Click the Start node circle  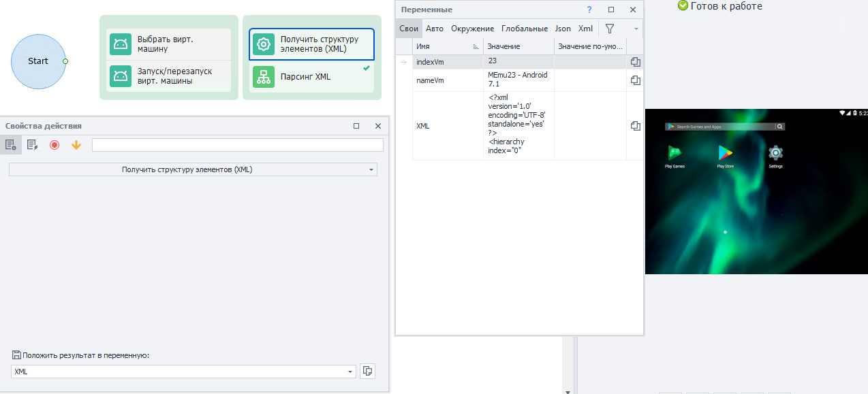(37, 61)
